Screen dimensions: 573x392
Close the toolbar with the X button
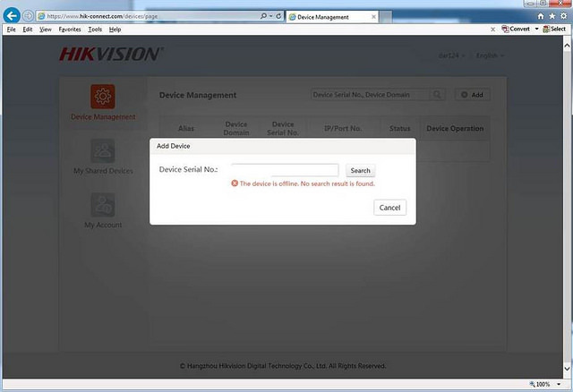tap(492, 30)
